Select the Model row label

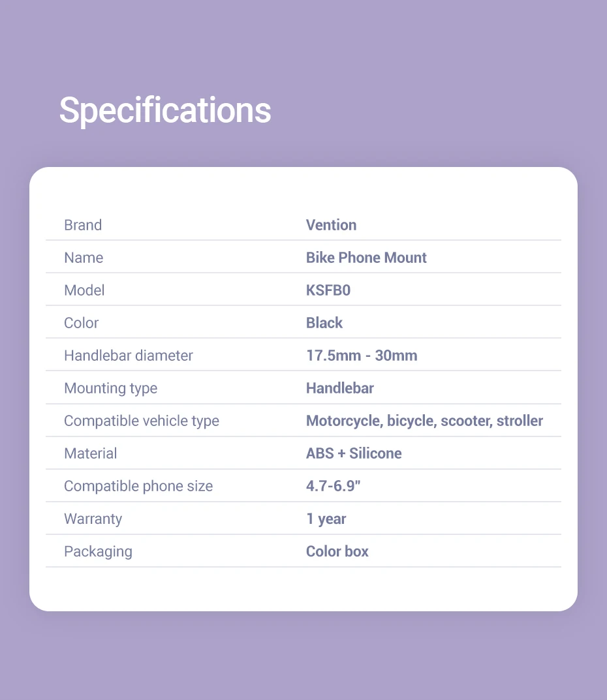click(84, 290)
